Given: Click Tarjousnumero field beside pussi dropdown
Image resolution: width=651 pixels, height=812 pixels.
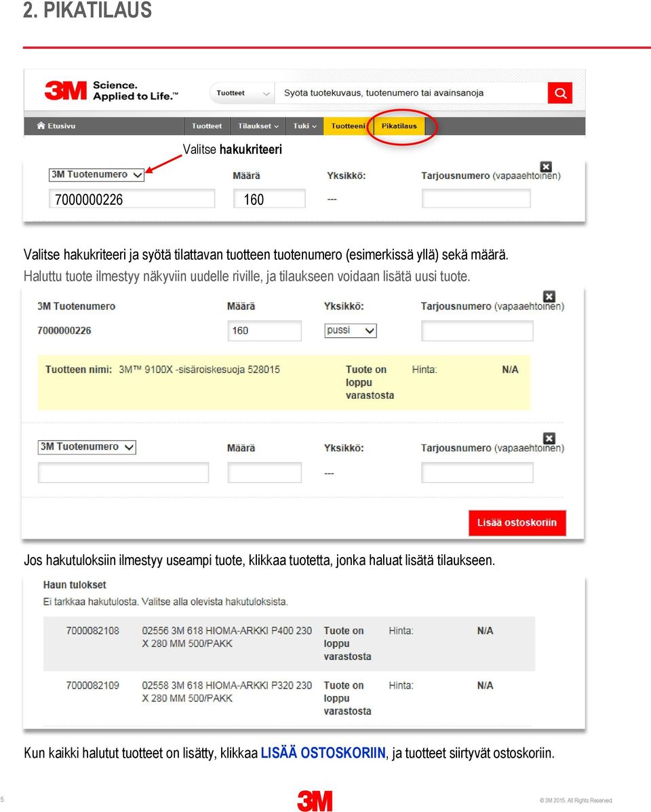Looking at the screenshot, I should coord(477,330).
